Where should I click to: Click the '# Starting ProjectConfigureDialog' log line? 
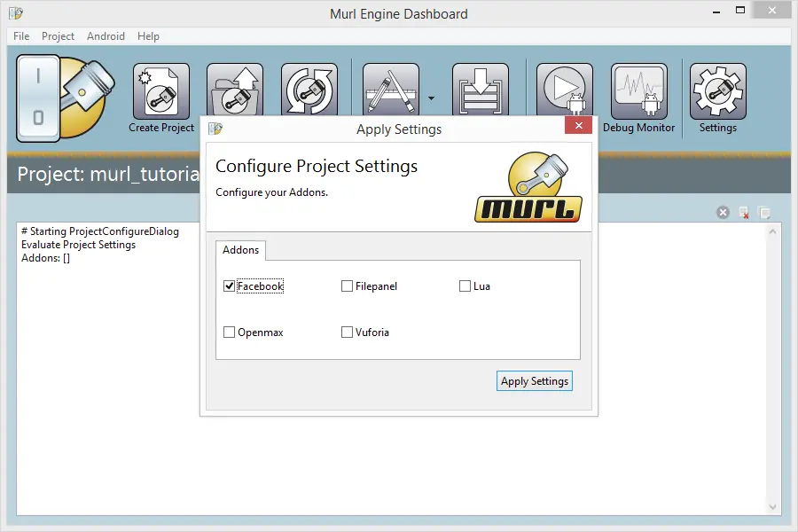click(99, 231)
